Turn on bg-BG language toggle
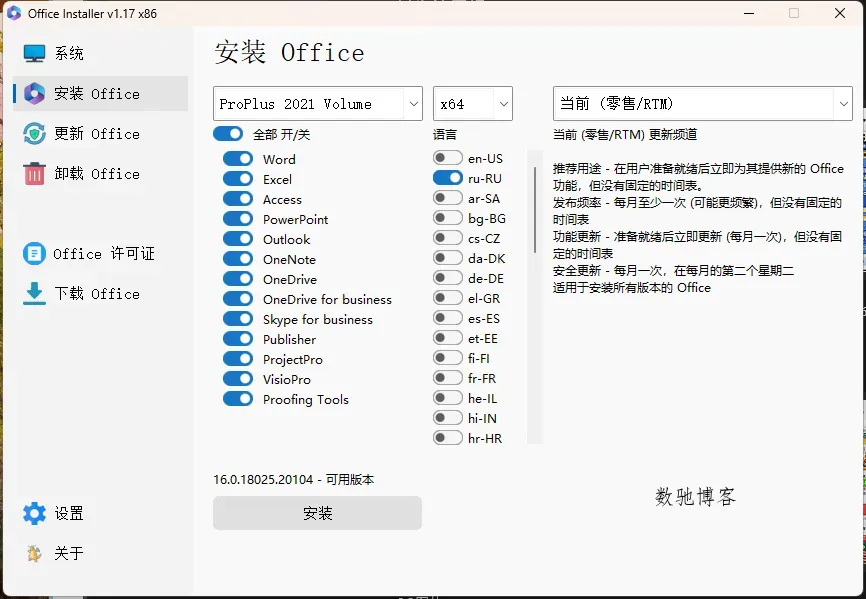866x599 pixels. point(448,218)
